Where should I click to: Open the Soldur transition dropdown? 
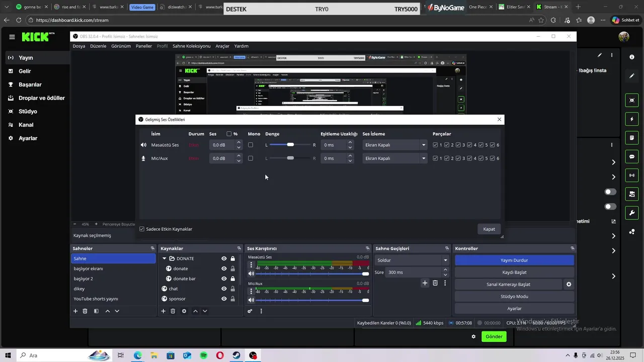tap(412, 260)
